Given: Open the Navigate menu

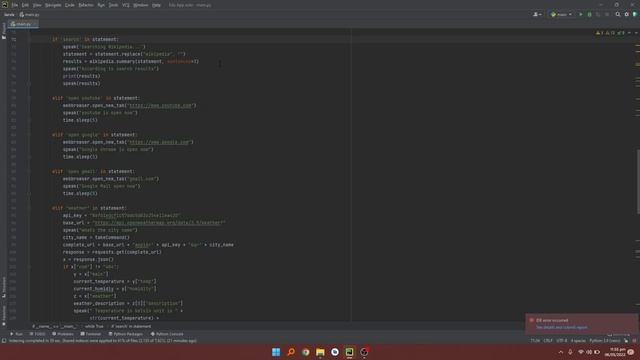Looking at the screenshot, I should [x=53, y=5].
